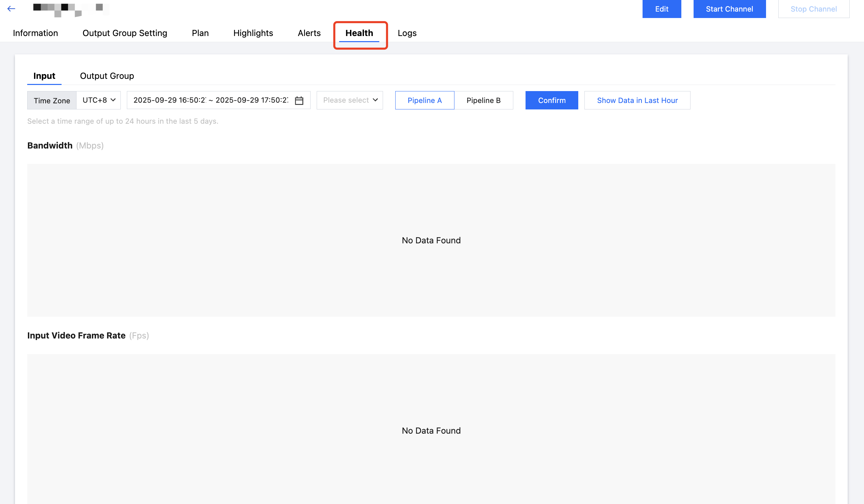Open the 'Please select' dropdown
The height and width of the screenshot is (504, 864).
click(x=349, y=100)
